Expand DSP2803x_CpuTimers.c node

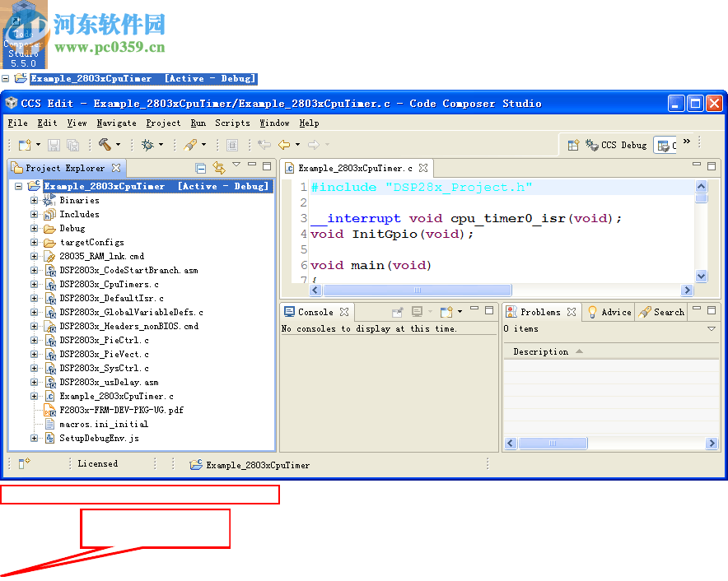click(x=34, y=284)
